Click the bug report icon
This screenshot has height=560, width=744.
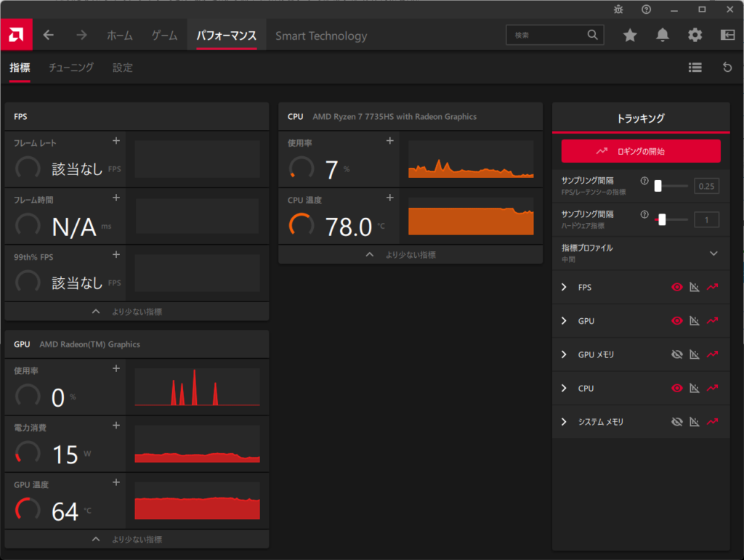click(x=618, y=9)
